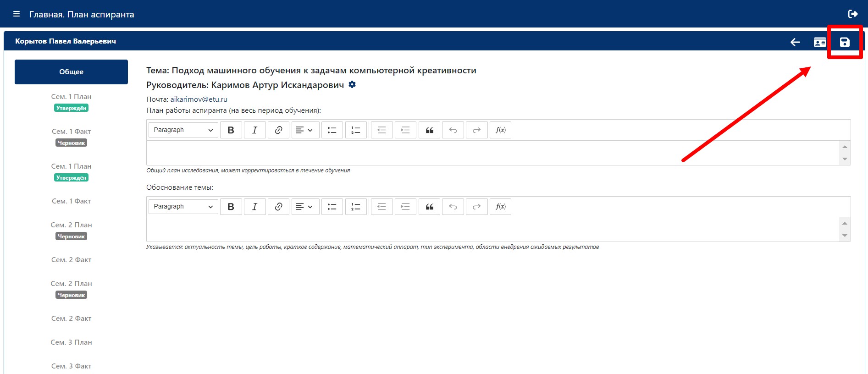
Task: Click the scroll down arrow of the justification text area
Action: (x=845, y=236)
